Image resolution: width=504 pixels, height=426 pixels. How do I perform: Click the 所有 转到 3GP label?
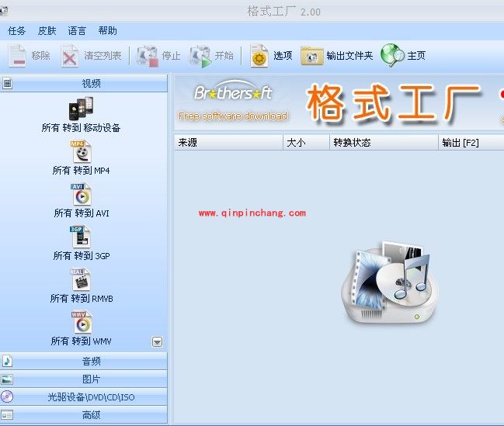[x=82, y=256]
